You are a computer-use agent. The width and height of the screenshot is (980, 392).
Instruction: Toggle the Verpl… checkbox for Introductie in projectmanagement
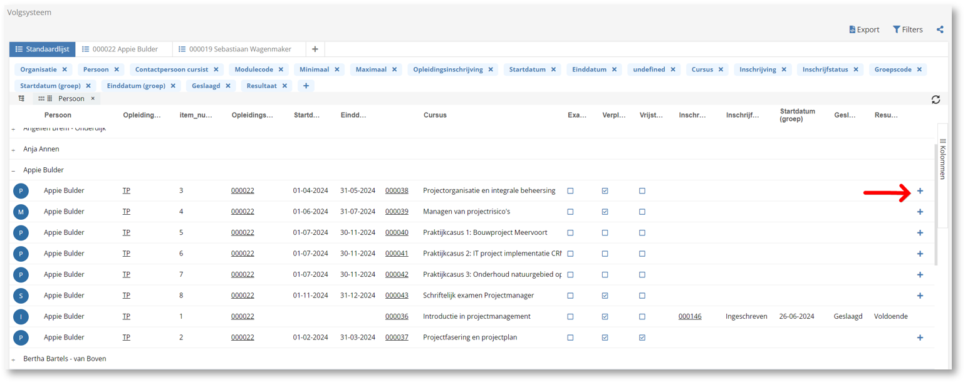[x=605, y=316]
